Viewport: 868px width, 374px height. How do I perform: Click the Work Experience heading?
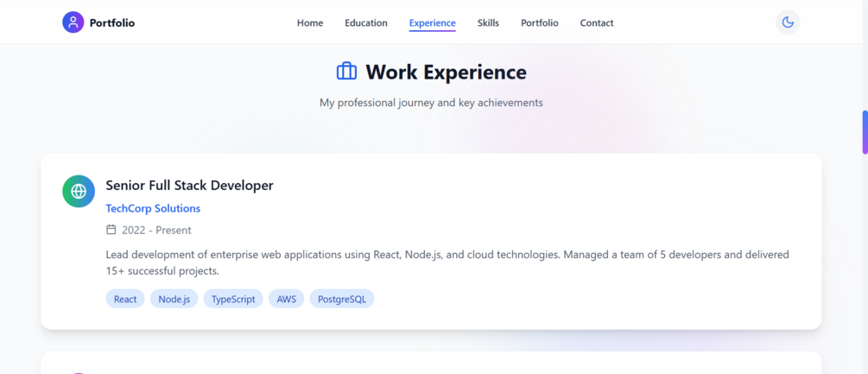point(446,72)
